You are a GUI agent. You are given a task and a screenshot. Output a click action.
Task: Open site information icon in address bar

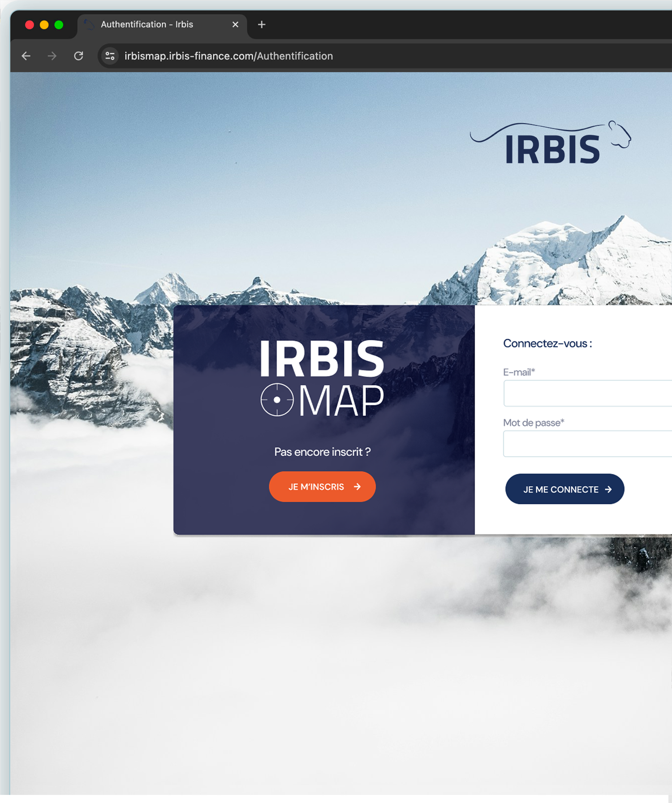(x=110, y=56)
